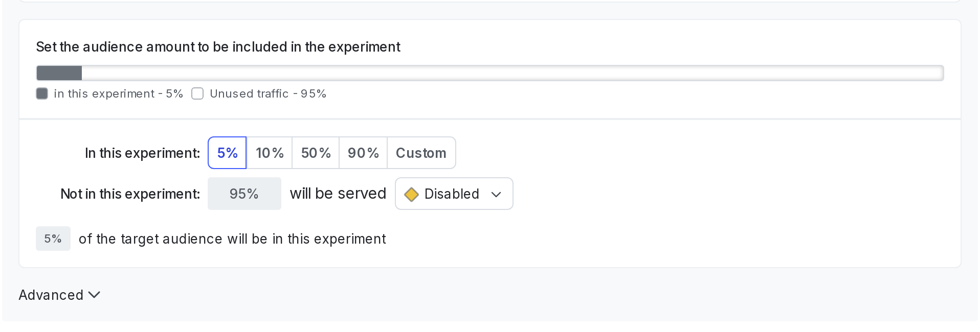Click the 'In this experiment:' label
This screenshot has height=332, width=980.
click(142, 153)
